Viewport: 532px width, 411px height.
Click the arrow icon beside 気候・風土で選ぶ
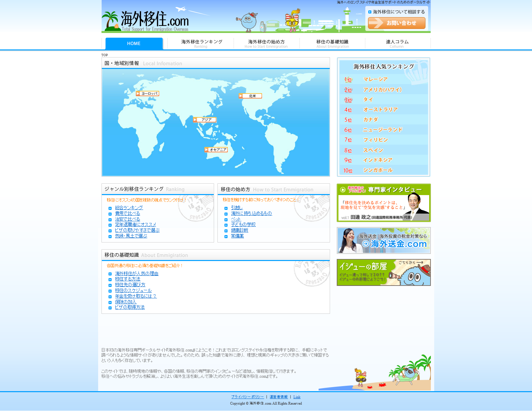[110, 236]
